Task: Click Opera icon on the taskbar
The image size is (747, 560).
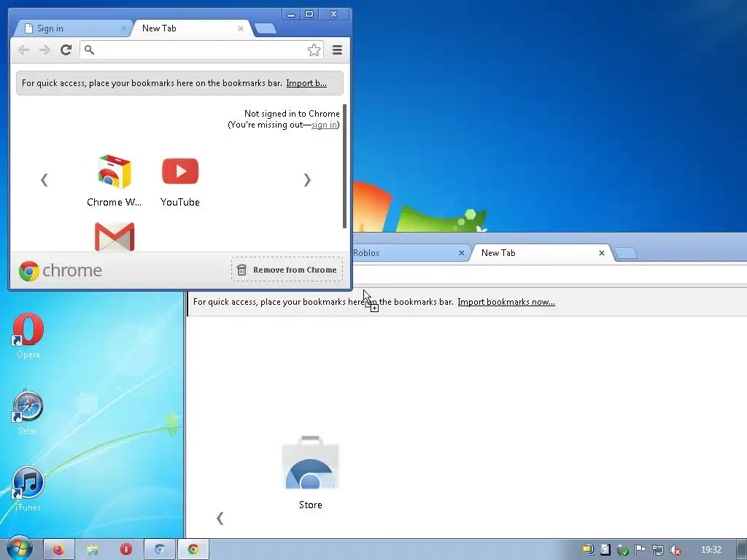Action: 125,549
